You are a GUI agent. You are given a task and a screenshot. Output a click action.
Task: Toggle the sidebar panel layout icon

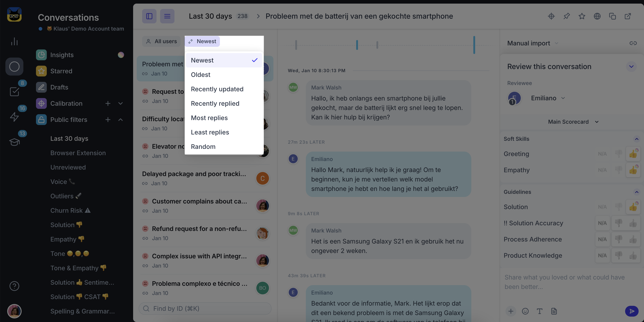[x=149, y=16]
